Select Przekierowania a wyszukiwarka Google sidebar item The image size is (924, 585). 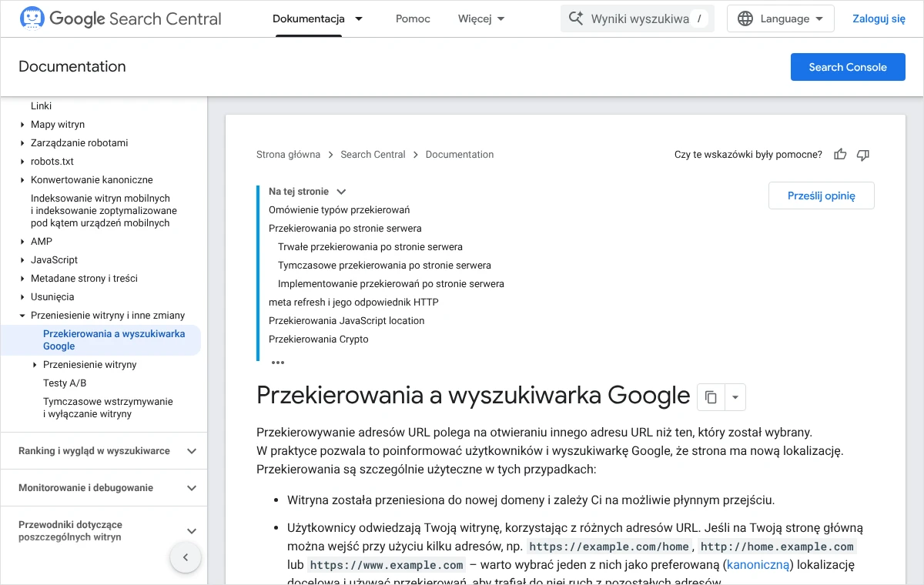114,340
